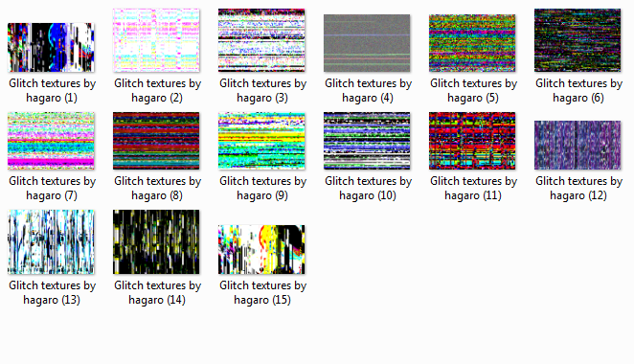Viewport: 634px width, 364px height.
Task: Select thumbnail of Glitch textures by hagaro (5)
Action: 472,43
